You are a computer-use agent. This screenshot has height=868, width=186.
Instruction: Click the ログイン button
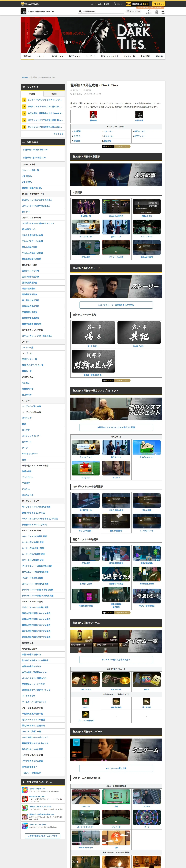tap(158, 4)
